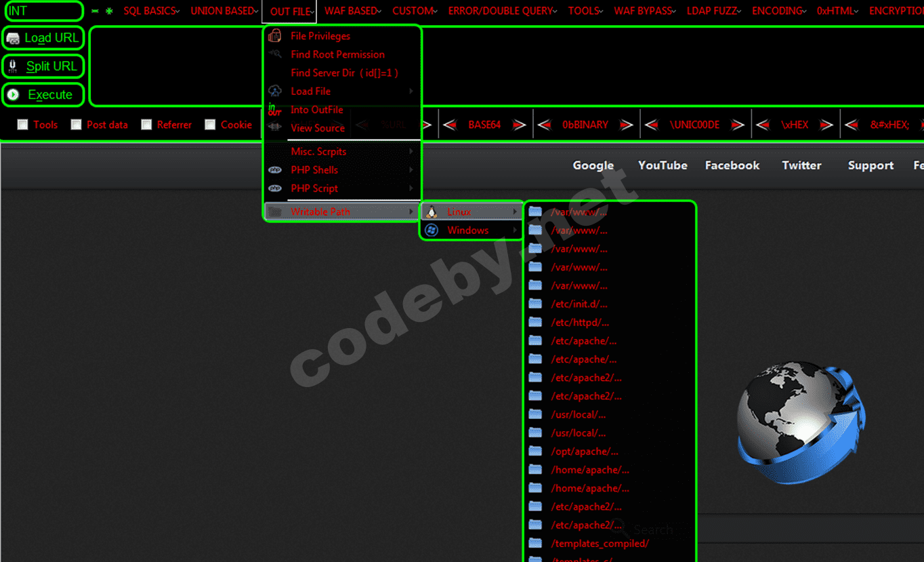
Task: Open the Google link
Action: (x=593, y=165)
